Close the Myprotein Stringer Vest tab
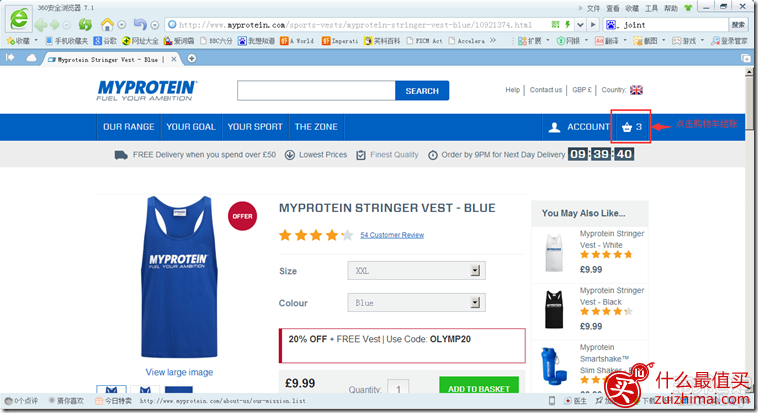The height and width of the screenshot is (413, 758). click(x=174, y=59)
